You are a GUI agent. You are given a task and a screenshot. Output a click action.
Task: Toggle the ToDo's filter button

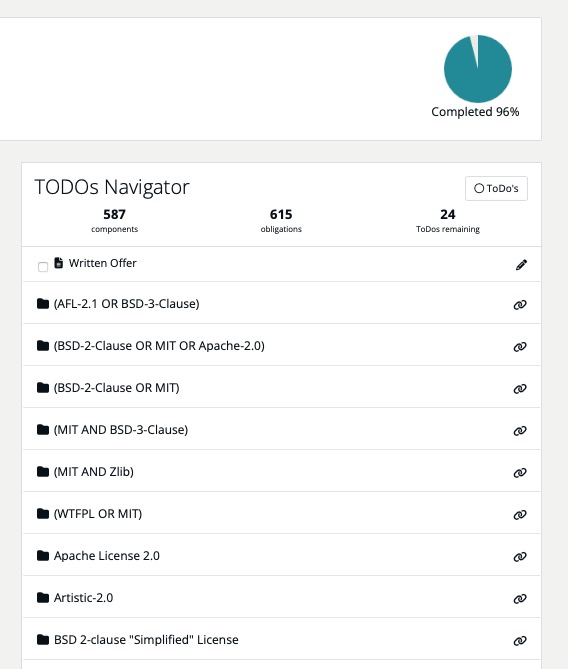pos(496,188)
